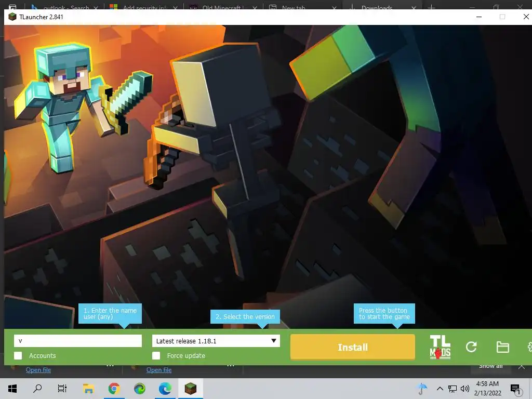Click the first Open file link

click(x=38, y=370)
